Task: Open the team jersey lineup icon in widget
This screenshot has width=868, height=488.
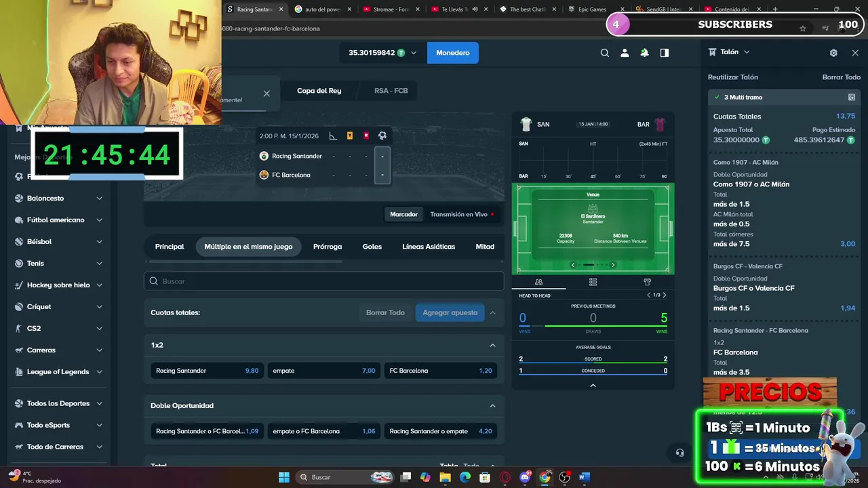Action: click(647, 282)
